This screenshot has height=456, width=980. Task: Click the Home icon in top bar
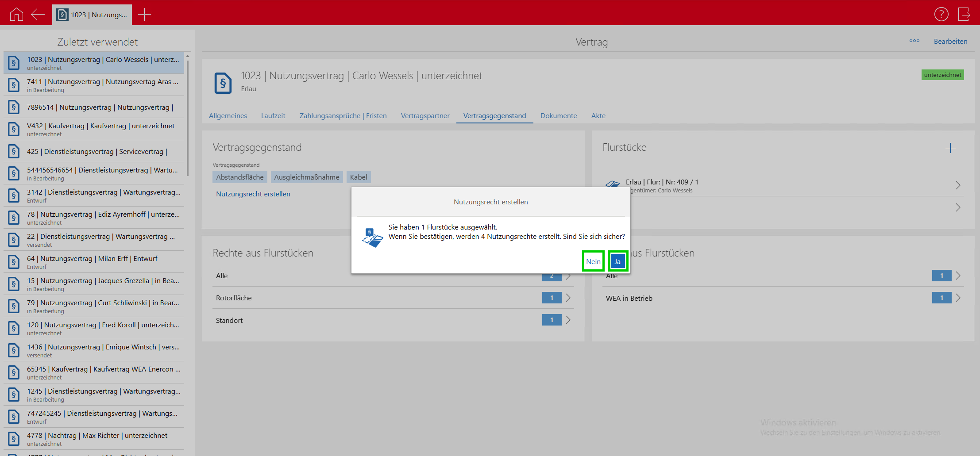16,15
